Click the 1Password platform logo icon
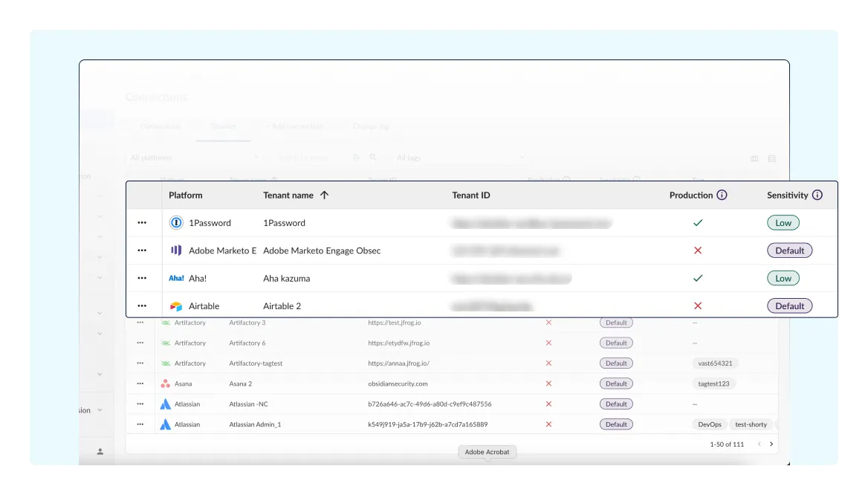The height and width of the screenshot is (495, 868). pos(175,222)
